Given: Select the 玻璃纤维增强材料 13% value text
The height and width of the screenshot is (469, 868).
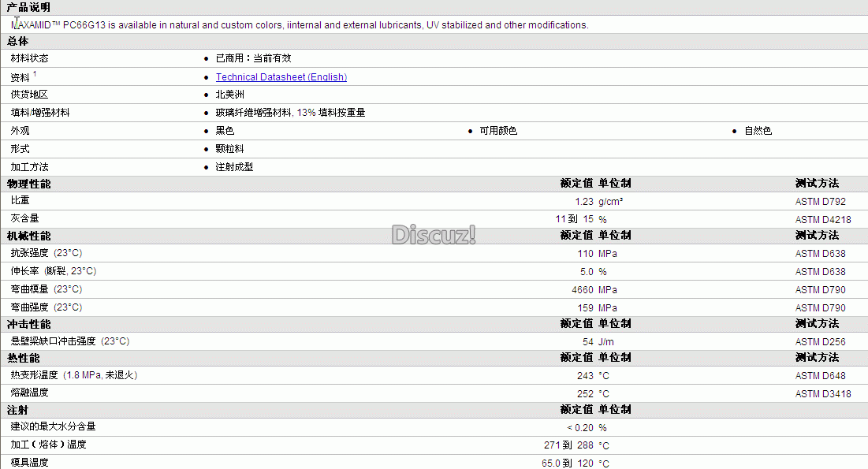Looking at the screenshot, I should click(290, 113).
